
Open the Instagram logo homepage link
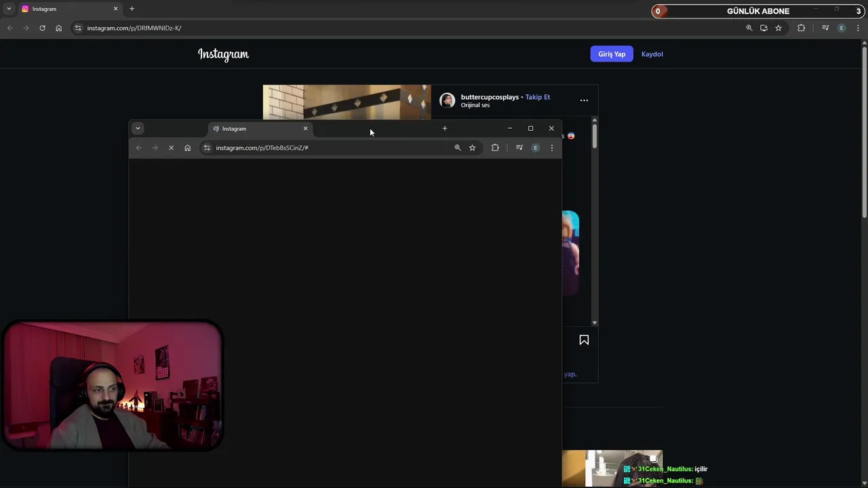coord(224,54)
